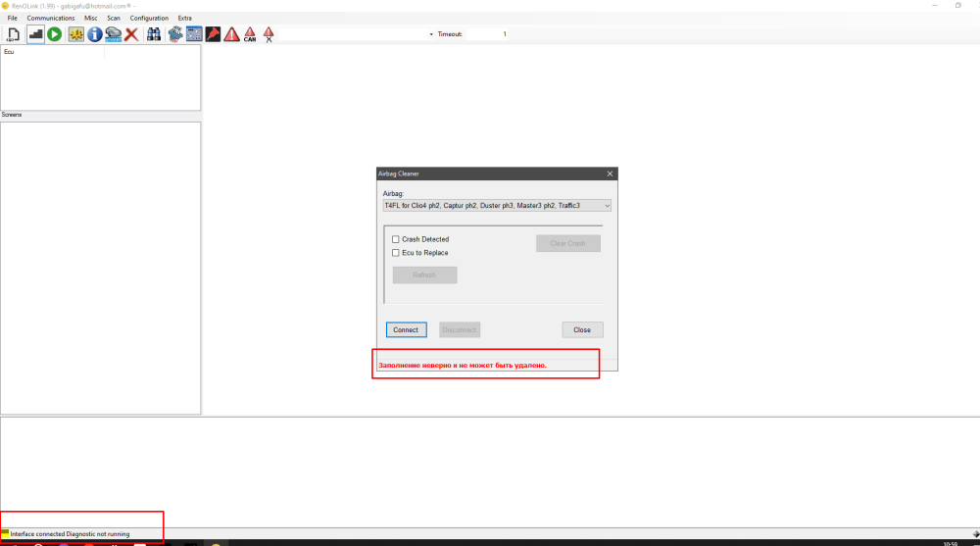Click the Refresh button
The height and width of the screenshot is (546, 980).
(425, 275)
